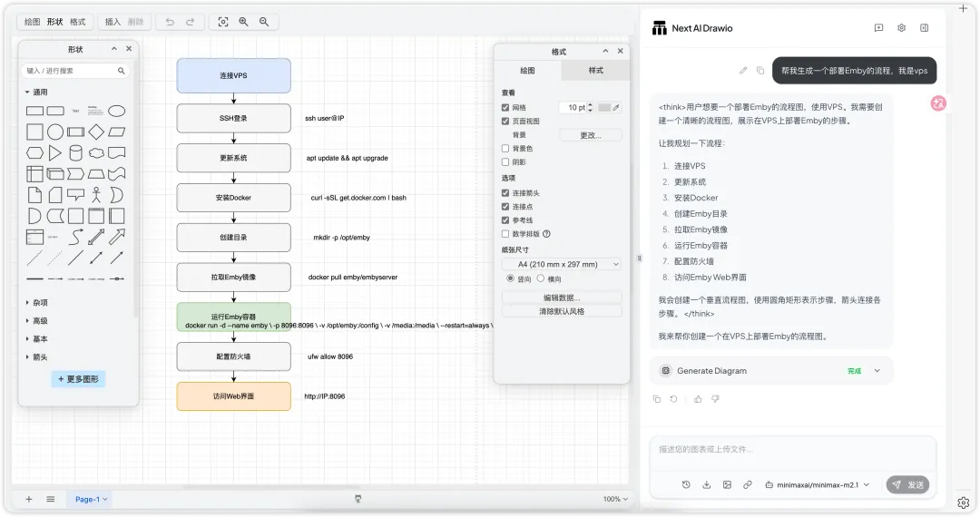
Task: Expand the 杂项 shape category
Action: coord(27,303)
